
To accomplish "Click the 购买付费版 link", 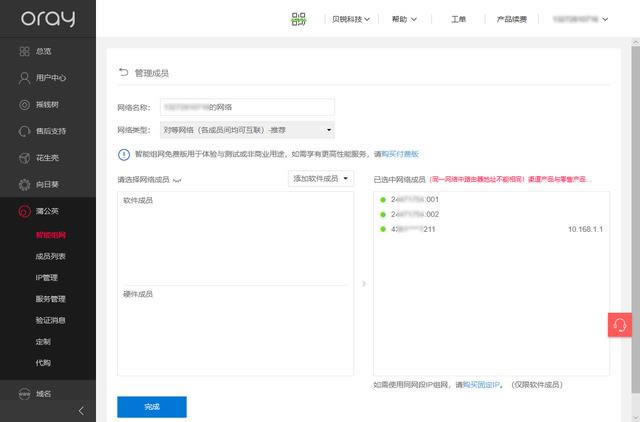I will (400, 154).
